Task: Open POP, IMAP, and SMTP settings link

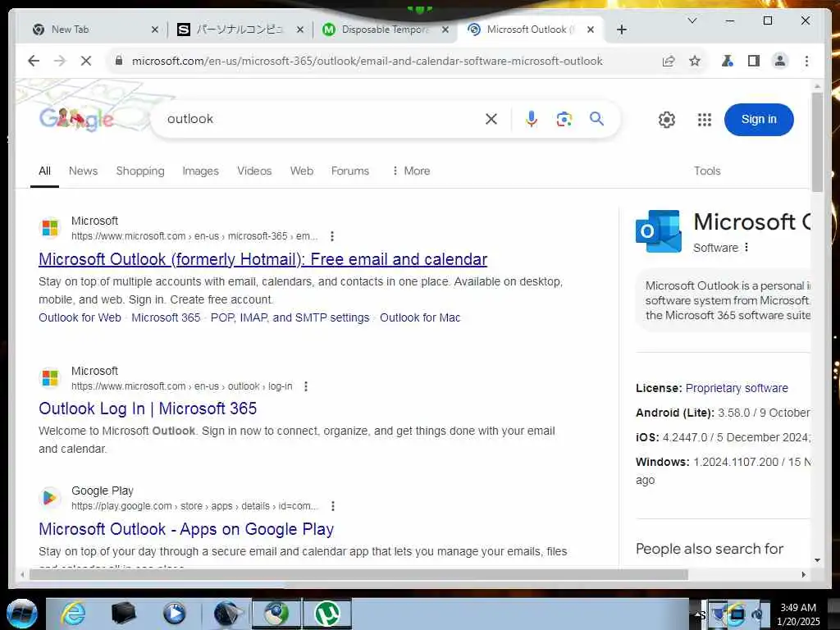Action: point(290,317)
